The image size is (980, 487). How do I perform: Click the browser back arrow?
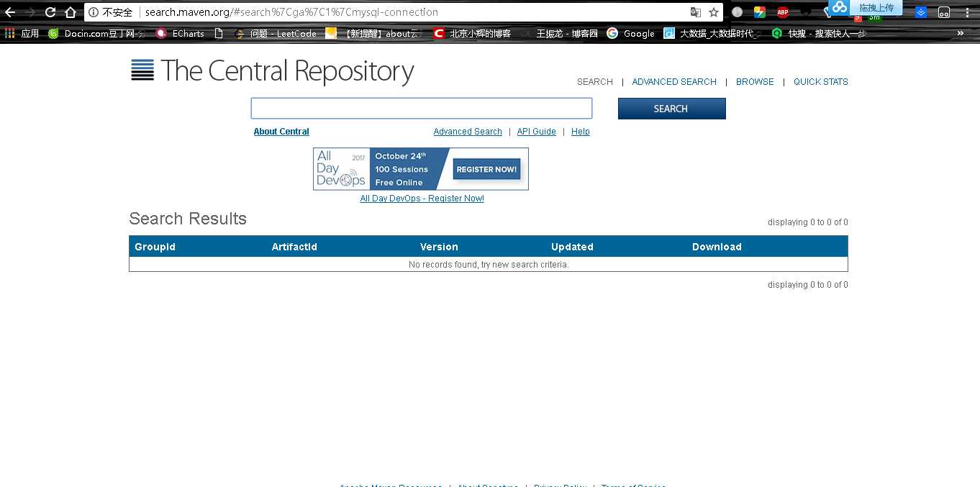[10, 12]
